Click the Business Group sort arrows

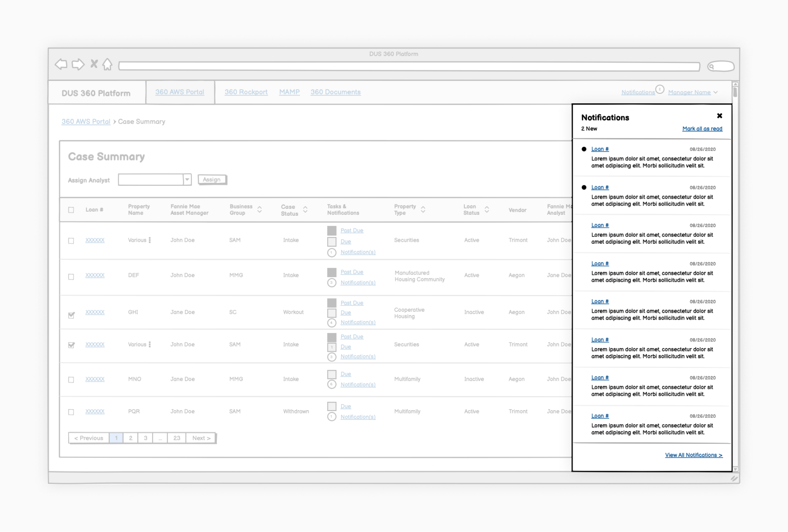coord(259,209)
